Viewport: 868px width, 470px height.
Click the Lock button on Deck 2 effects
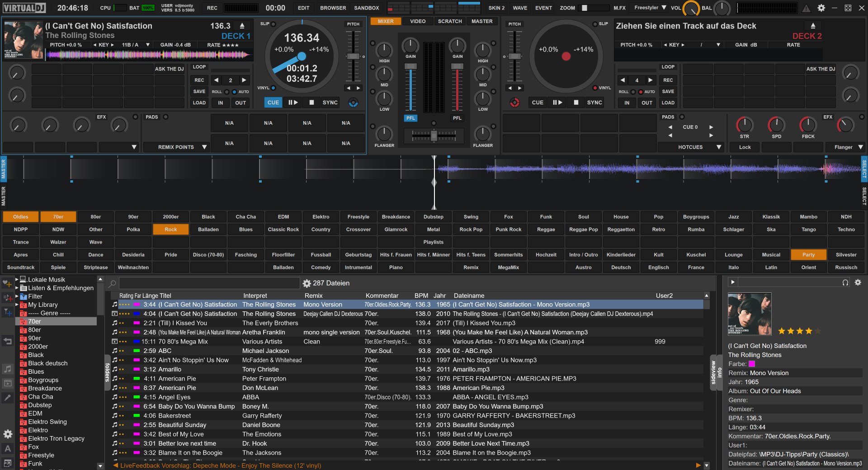pyautogui.click(x=745, y=147)
